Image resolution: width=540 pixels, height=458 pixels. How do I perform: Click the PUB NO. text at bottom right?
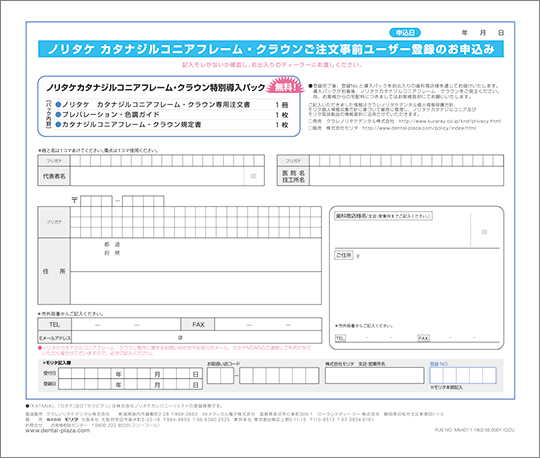click(475, 430)
